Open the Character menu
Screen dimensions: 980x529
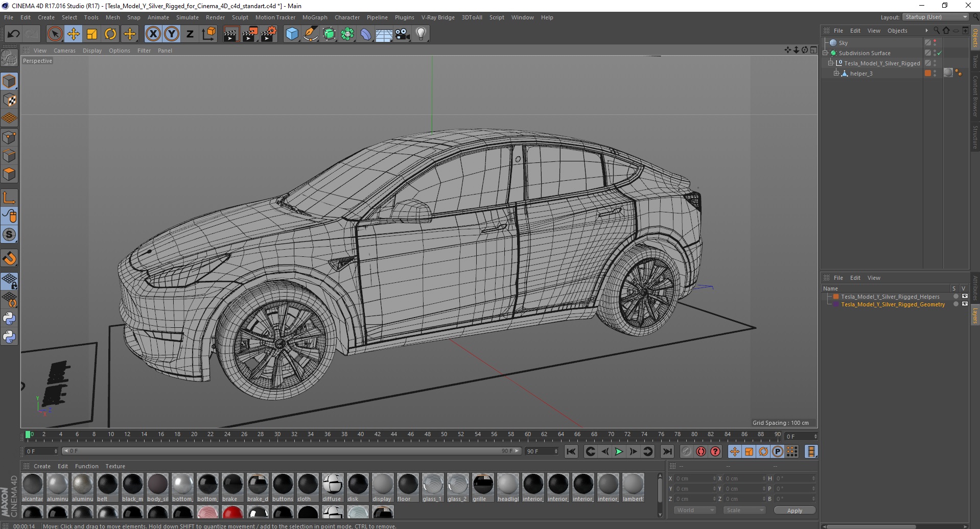pos(347,17)
